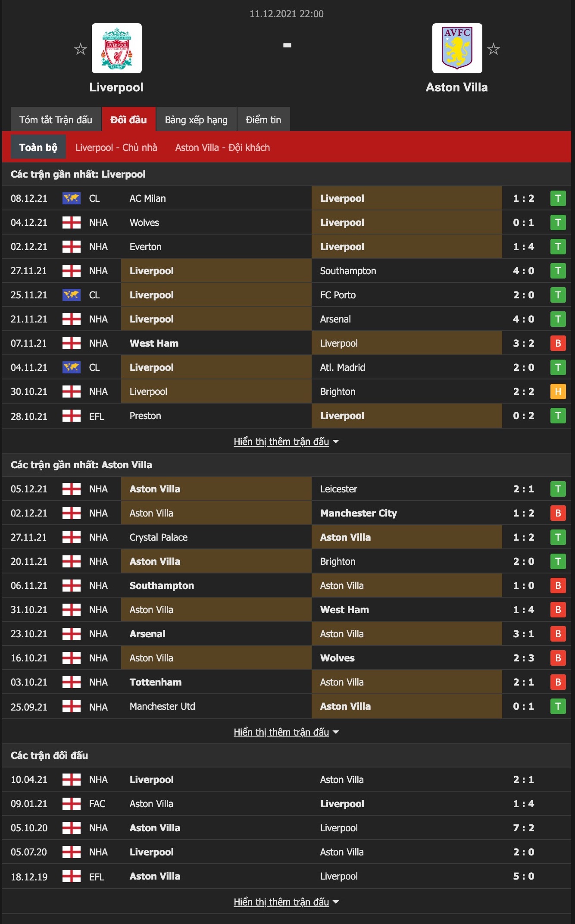
Task: Open the Liverpool club crest
Action: pos(117,48)
